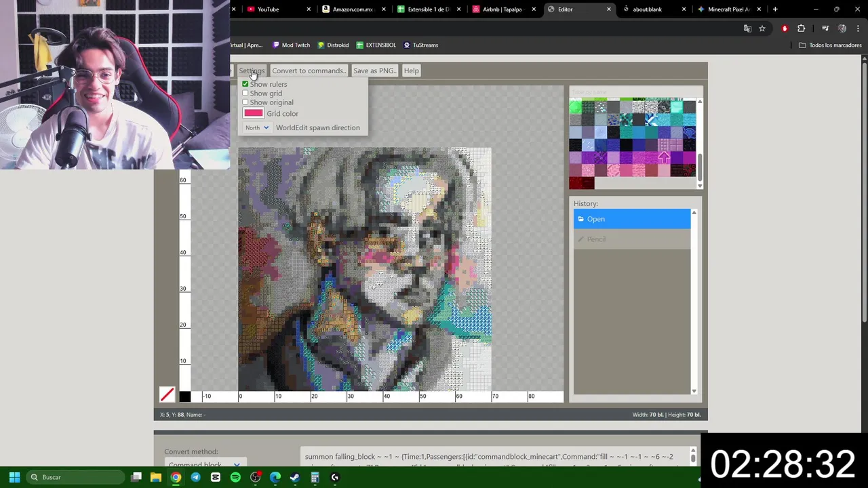
Task: Open the Settings menu
Action: (x=252, y=70)
